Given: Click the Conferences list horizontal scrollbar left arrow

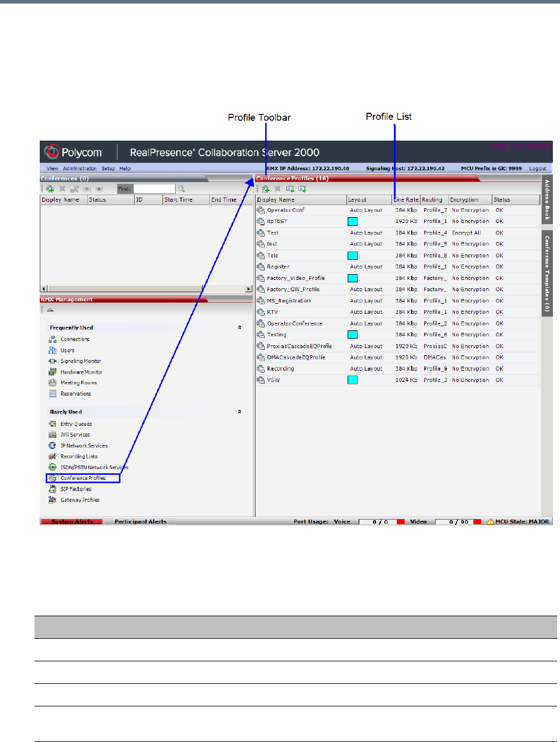Looking at the screenshot, I should [43, 288].
